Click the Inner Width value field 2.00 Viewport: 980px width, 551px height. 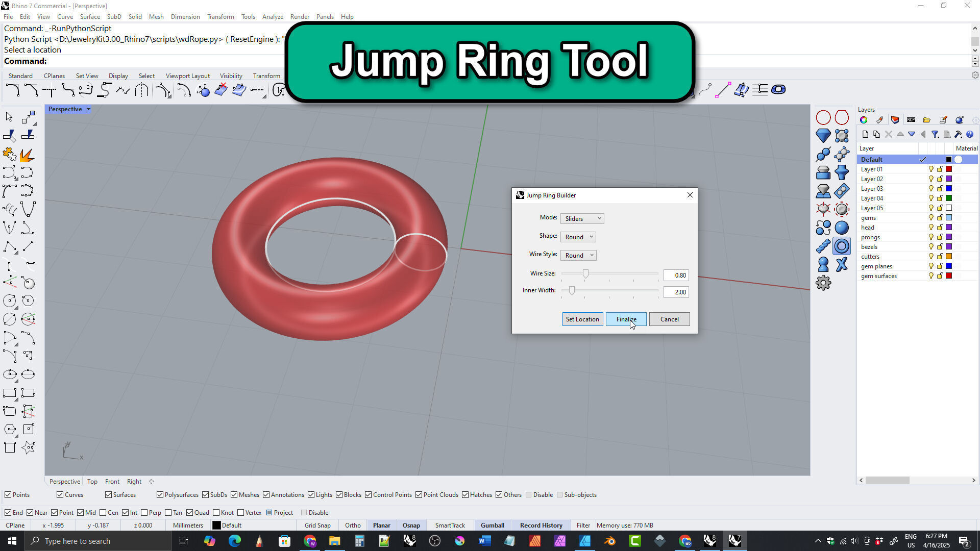676,292
